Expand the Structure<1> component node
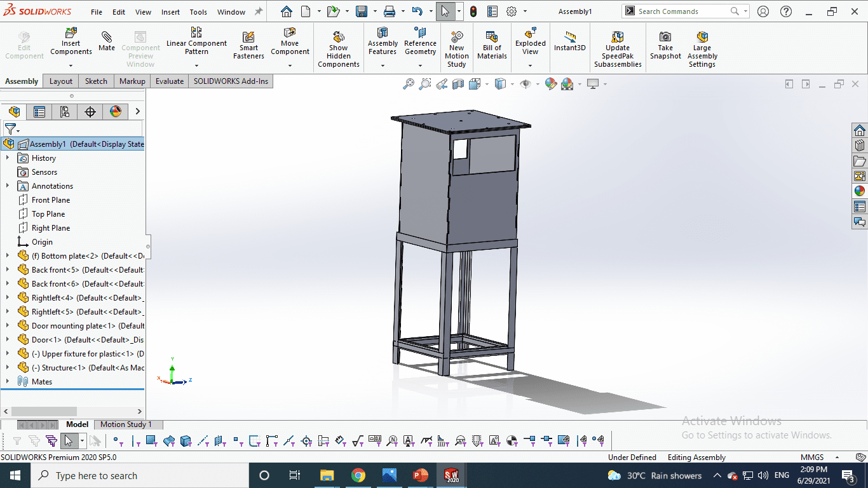Screen dimensions: 868x488 coord(8,368)
